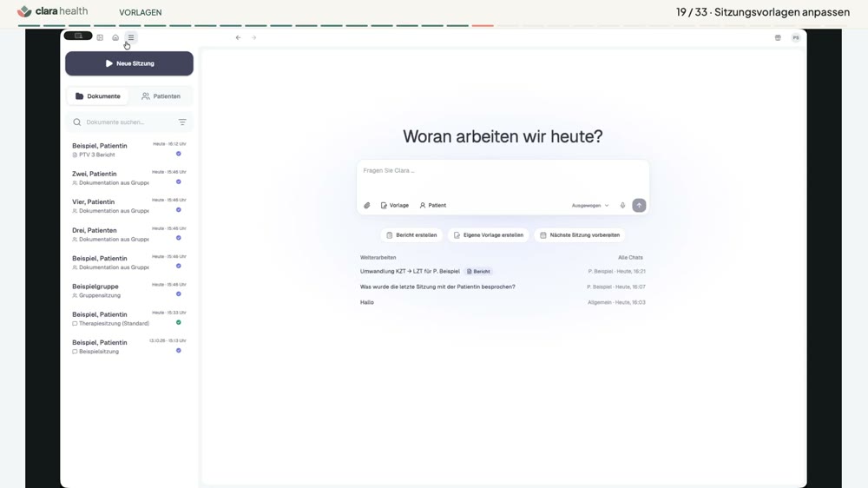Click status dot of Zwei, Patientin row
Viewport: 868px width, 488px height.
point(178,181)
